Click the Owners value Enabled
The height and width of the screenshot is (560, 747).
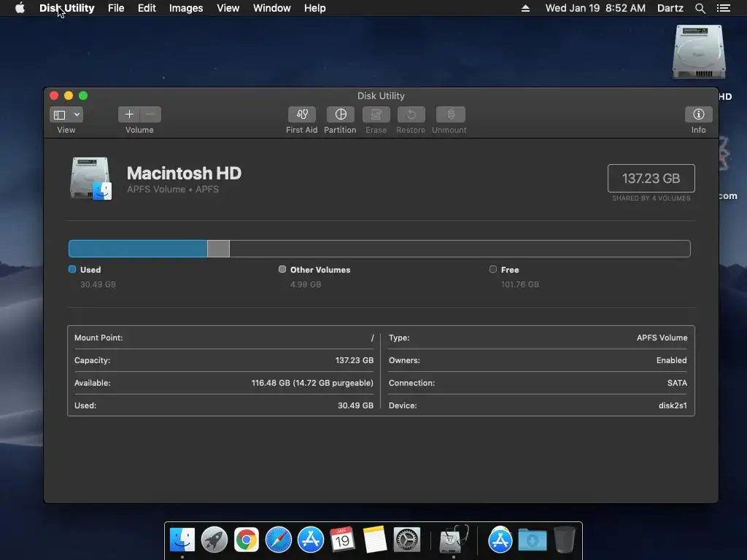tap(671, 360)
